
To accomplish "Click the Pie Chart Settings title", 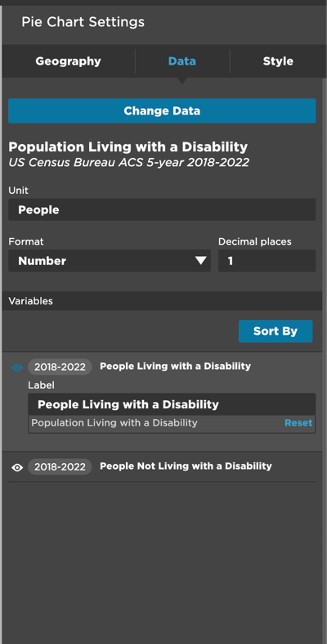I will coord(83,22).
